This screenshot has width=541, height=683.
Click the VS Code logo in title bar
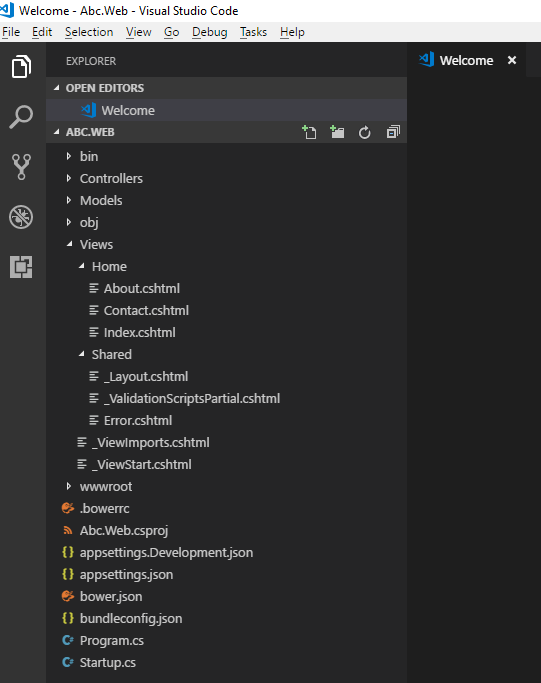tap(7, 10)
